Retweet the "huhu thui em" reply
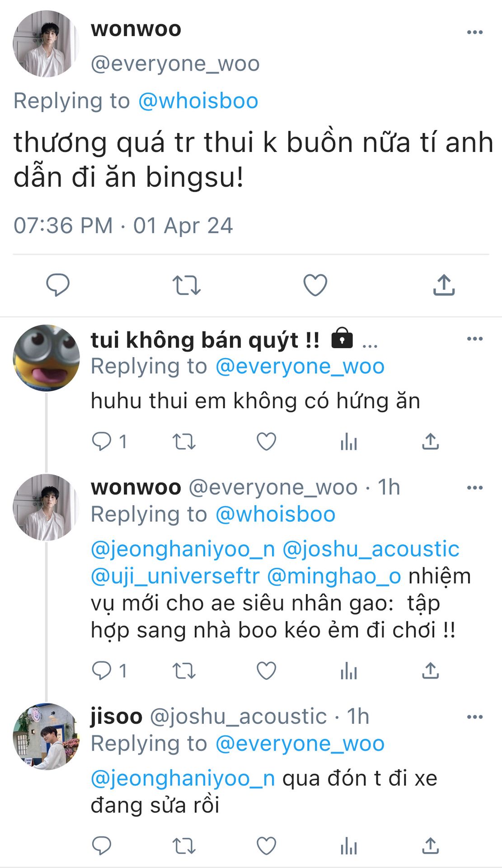The image size is (502, 868). click(x=184, y=442)
